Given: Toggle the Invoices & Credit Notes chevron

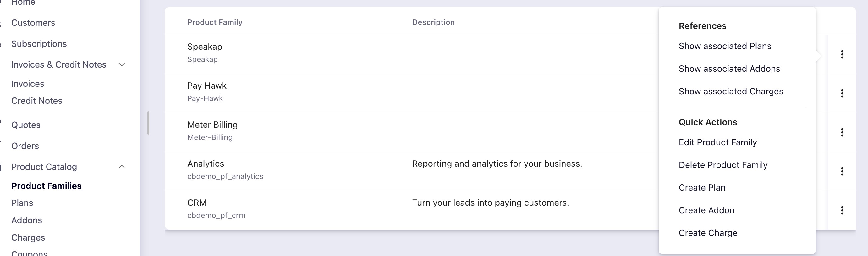Looking at the screenshot, I should [x=122, y=65].
